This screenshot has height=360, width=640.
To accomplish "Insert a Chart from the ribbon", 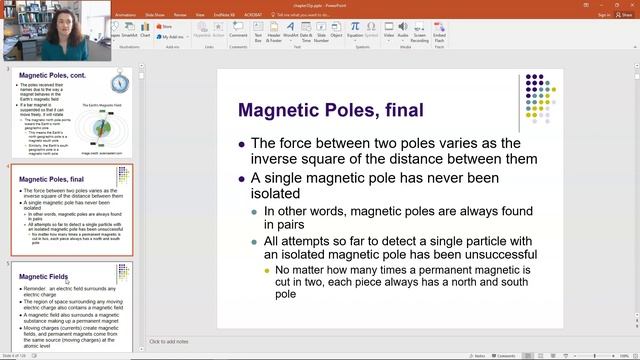I will [x=145, y=30].
